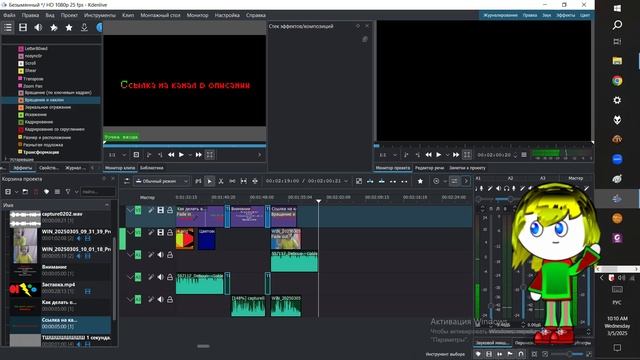Click A1 volume fader in audio mixer
Screen dimensions: 640x360
[x=491, y=307]
